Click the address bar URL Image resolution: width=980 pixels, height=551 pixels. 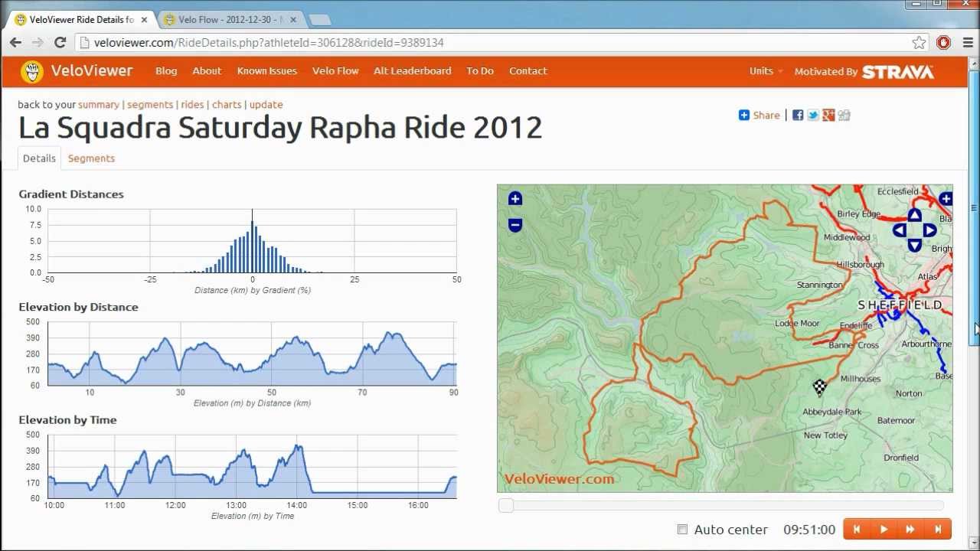[x=269, y=43]
